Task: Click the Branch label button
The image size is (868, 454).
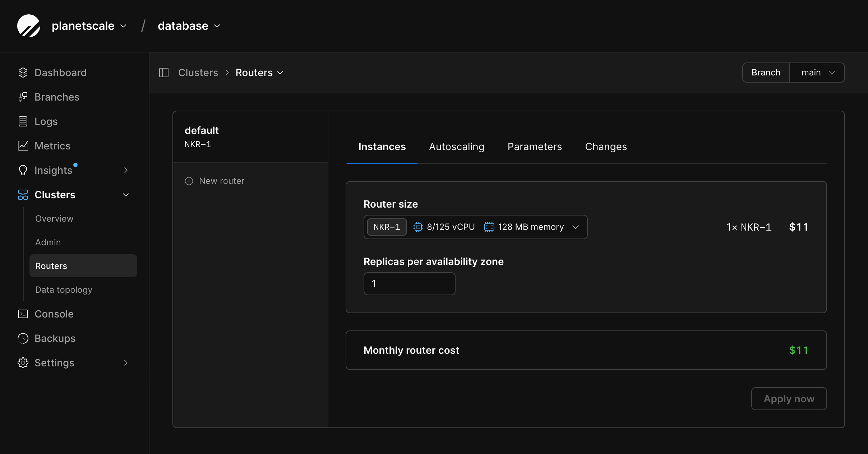Action: pos(766,73)
